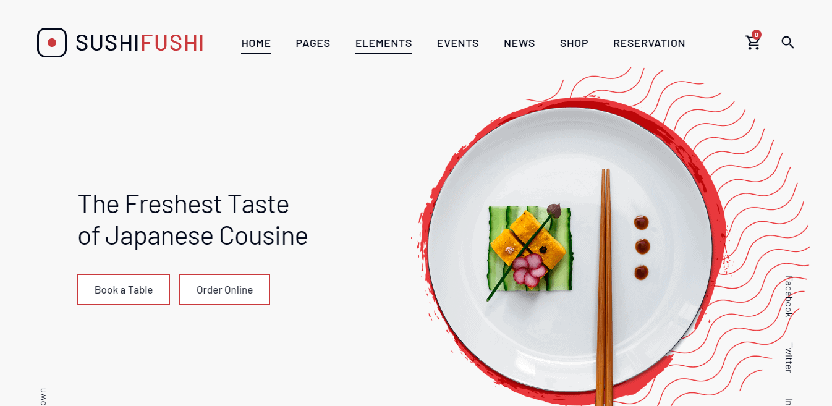Open the vertical Facebook social link
The image size is (832, 406).
(x=788, y=296)
